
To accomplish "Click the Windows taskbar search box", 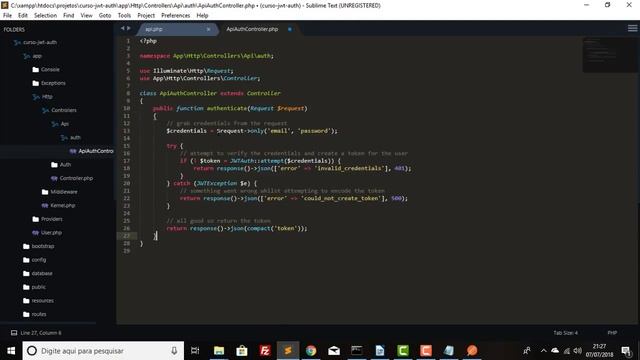I will click(x=103, y=351).
